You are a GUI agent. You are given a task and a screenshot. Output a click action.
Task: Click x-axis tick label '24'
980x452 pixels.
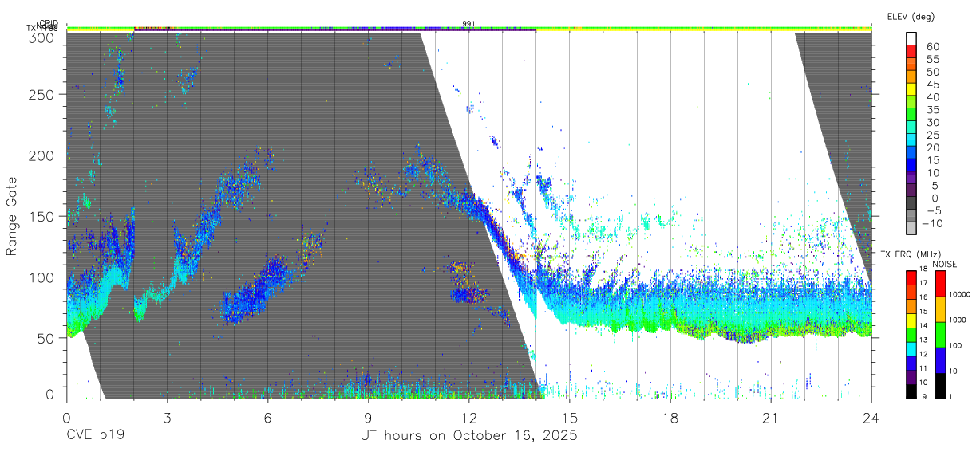(x=871, y=418)
